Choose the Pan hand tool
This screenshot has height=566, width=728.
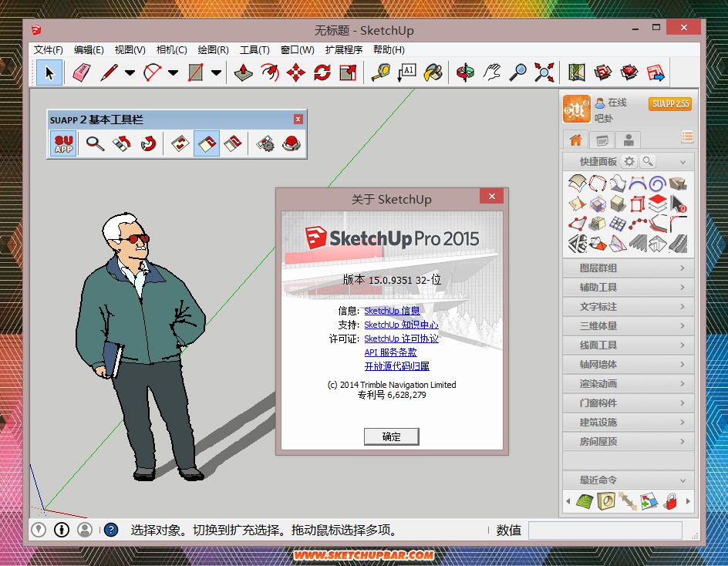coord(492,72)
